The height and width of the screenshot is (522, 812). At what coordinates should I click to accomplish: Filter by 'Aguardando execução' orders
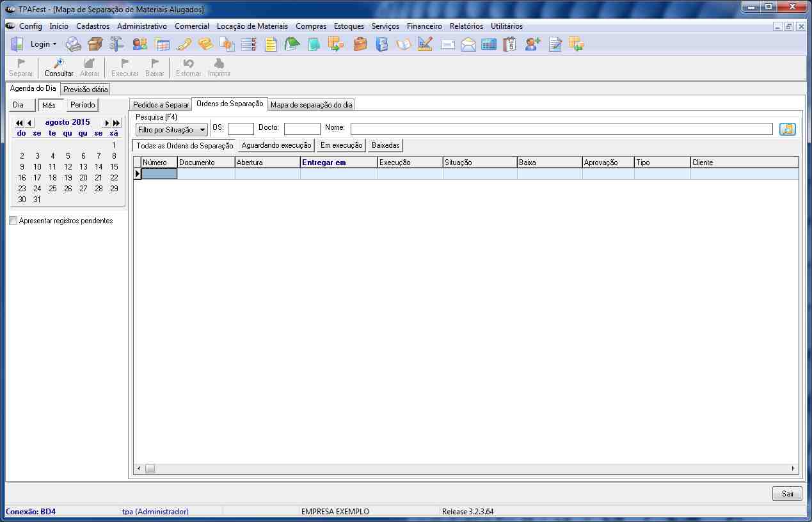(x=276, y=145)
